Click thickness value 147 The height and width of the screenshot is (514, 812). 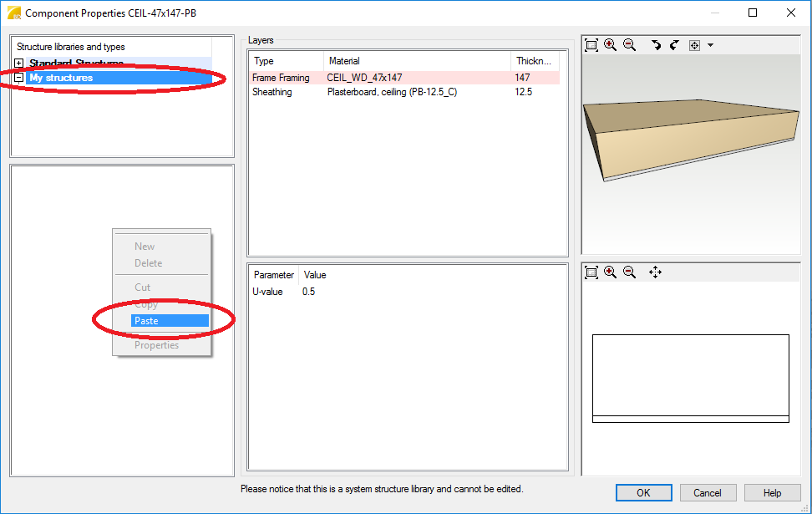(522, 78)
